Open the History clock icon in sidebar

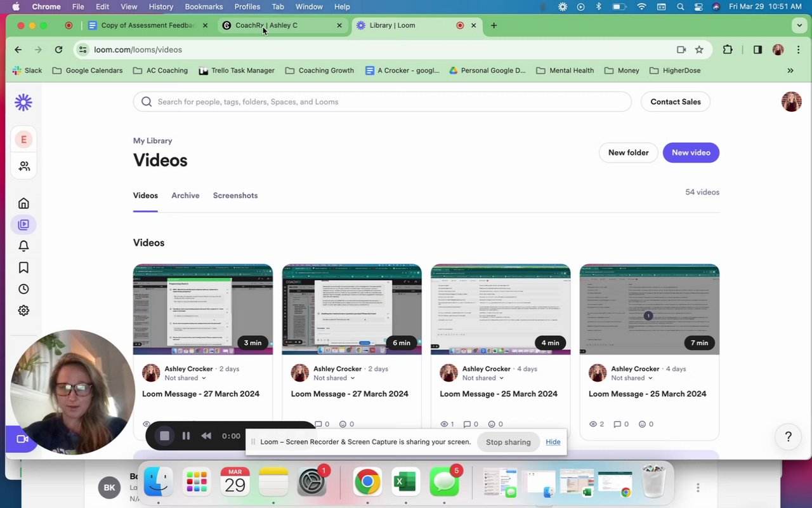[23, 289]
